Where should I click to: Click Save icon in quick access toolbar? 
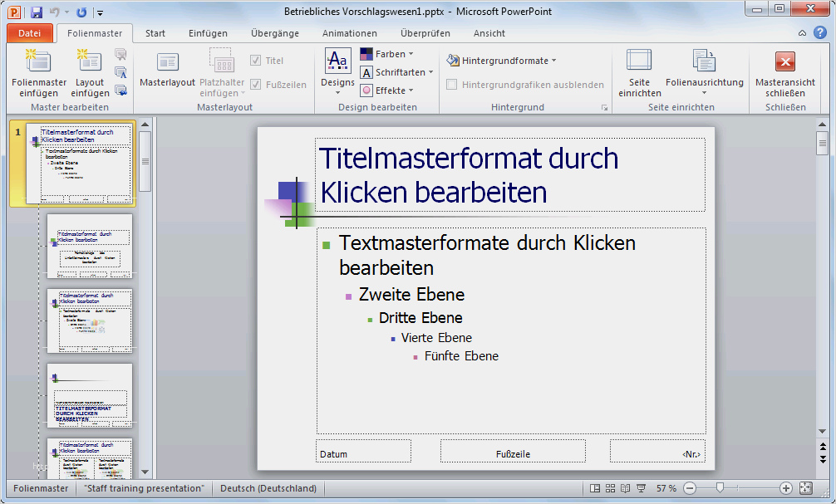(x=37, y=12)
